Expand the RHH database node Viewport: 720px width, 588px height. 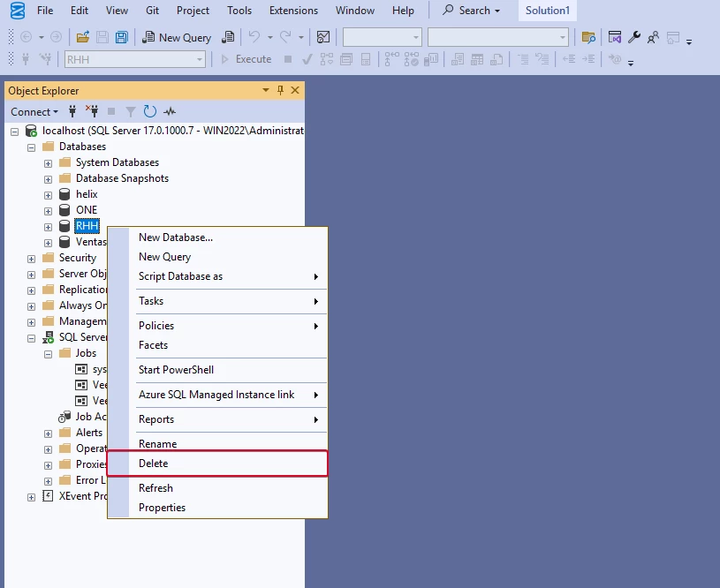click(48, 227)
